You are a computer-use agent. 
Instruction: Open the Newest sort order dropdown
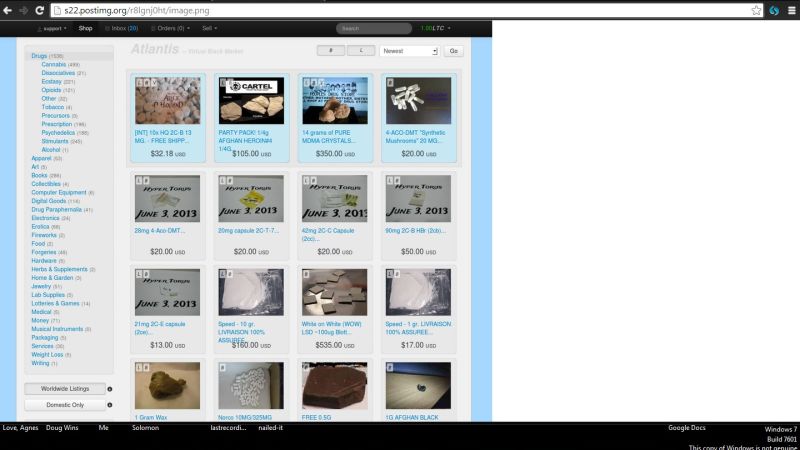[409, 51]
